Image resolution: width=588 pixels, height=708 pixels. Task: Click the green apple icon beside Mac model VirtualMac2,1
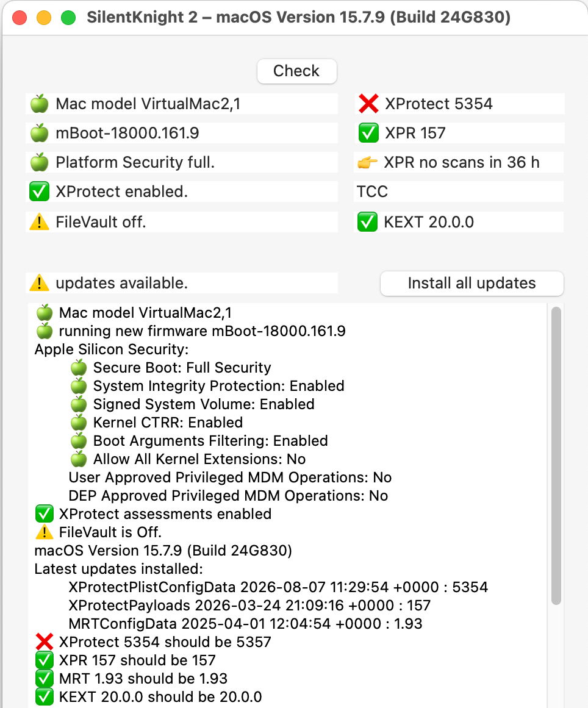point(39,104)
